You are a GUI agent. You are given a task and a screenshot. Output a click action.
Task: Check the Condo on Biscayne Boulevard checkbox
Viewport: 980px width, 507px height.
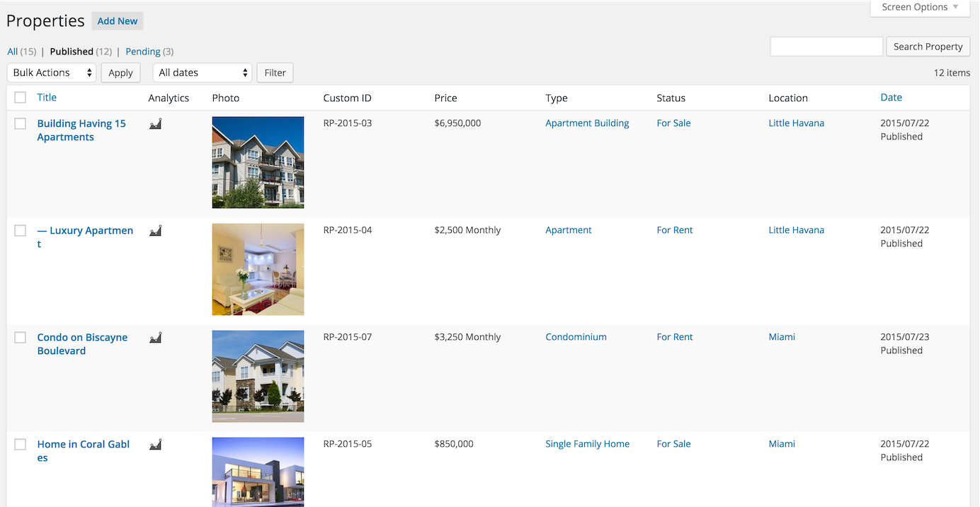[x=21, y=338]
